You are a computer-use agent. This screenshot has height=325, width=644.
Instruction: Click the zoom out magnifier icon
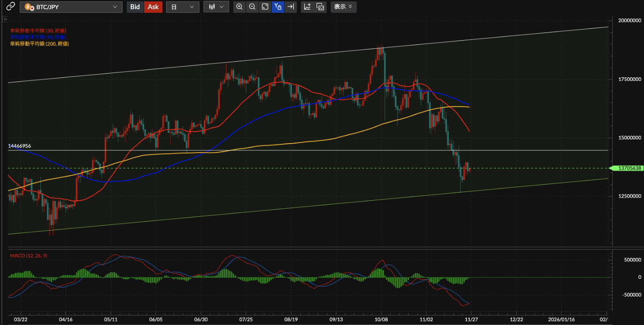coord(252,7)
